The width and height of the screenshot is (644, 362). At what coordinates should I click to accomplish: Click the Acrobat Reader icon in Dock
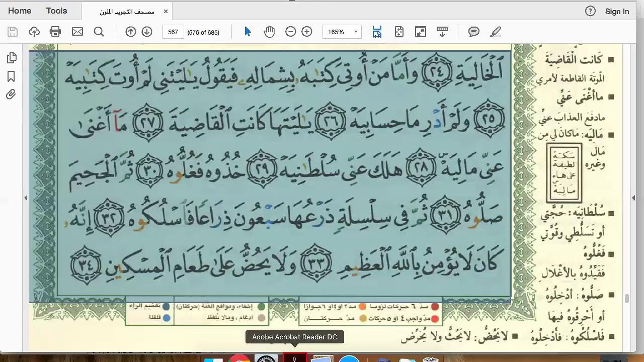294,357
